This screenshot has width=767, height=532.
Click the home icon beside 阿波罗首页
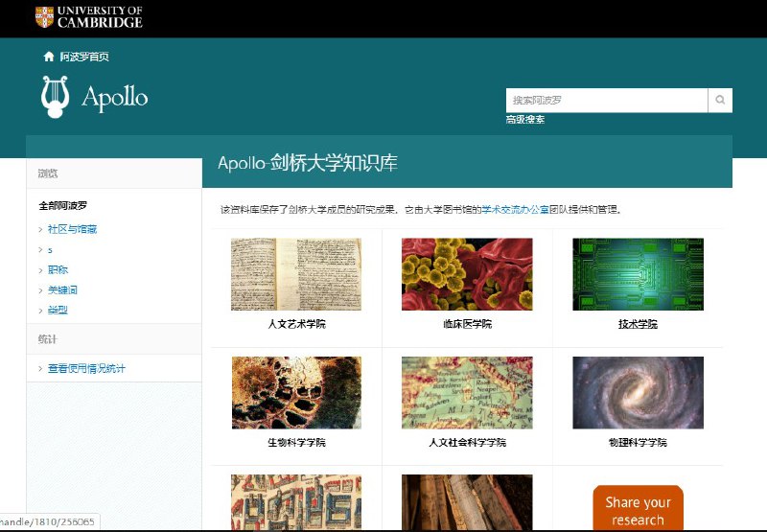tap(49, 57)
